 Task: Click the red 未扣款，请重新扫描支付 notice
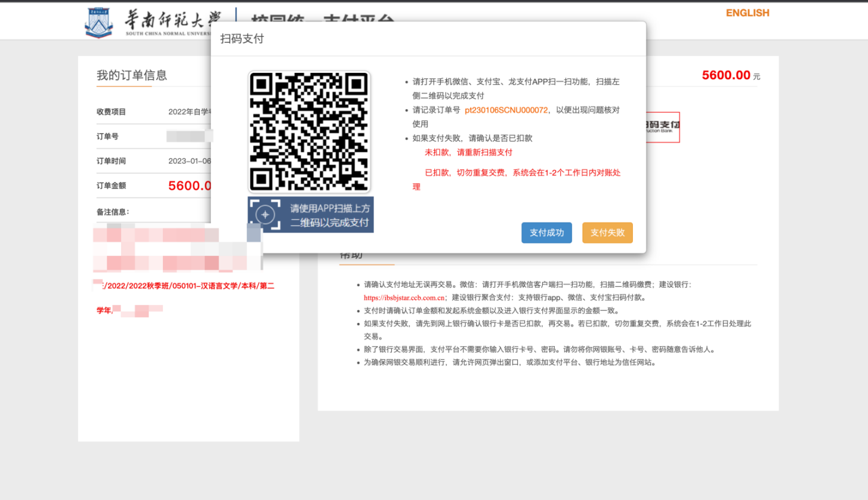468,152
